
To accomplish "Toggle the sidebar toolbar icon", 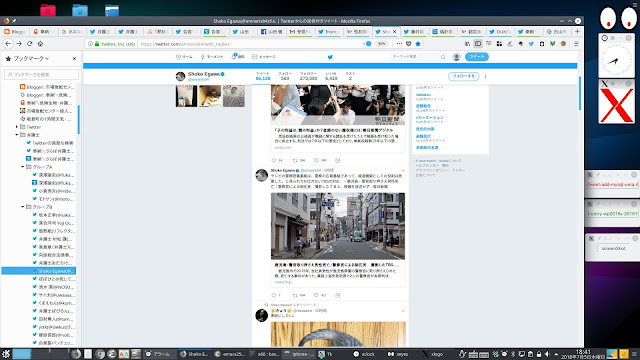I will tap(478, 44).
